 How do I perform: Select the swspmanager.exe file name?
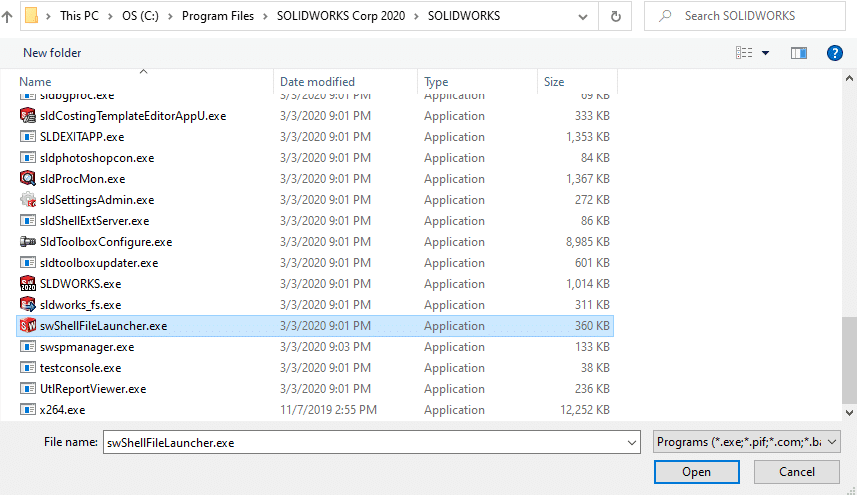tap(87, 347)
